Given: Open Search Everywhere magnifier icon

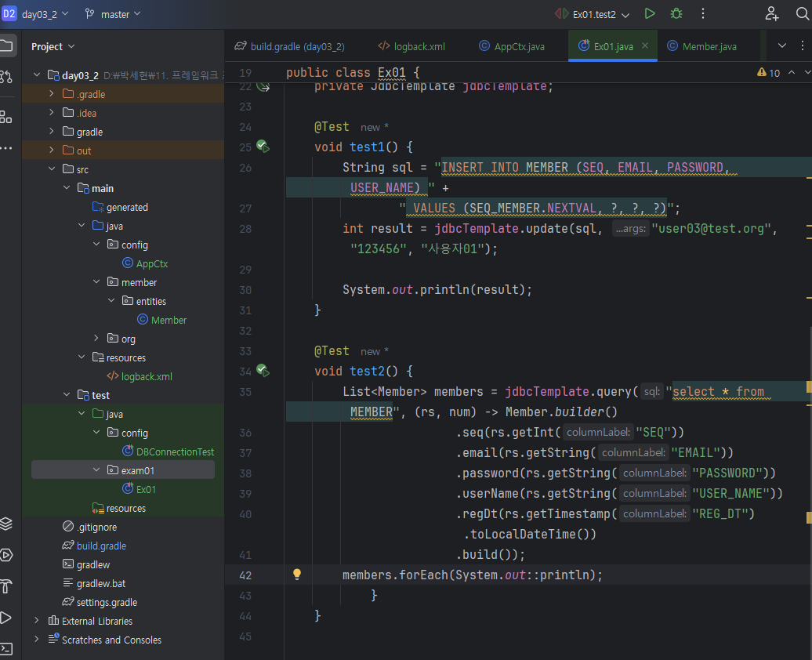Looking at the screenshot, I should tap(801, 14).
